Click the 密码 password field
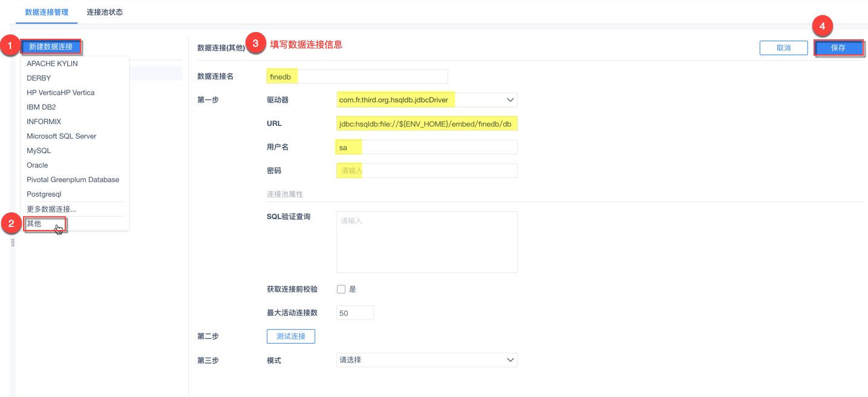The height and width of the screenshot is (397, 868). point(426,171)
